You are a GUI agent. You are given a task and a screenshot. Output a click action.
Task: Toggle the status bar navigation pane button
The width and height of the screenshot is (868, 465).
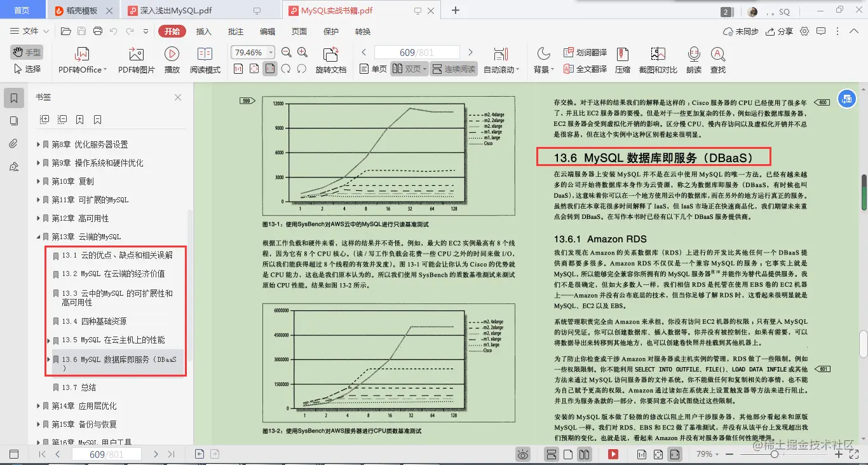click(13, 454)
